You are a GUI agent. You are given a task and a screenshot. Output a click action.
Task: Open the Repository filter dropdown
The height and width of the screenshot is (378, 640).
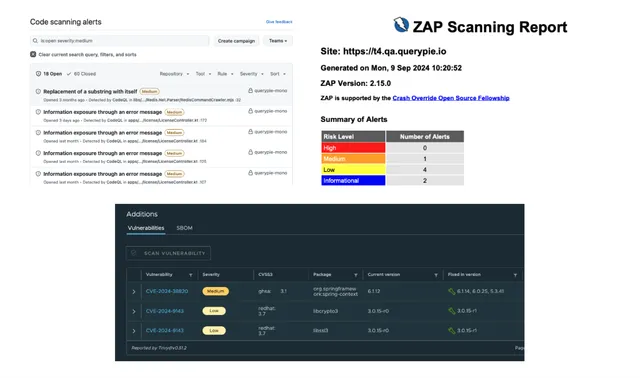[x=174, y=74]
